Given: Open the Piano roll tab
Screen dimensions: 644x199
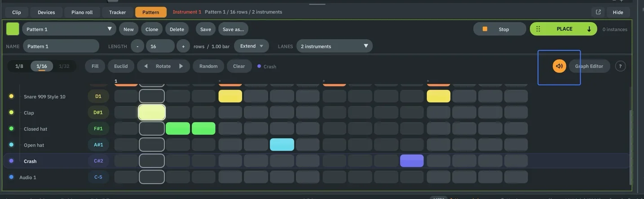Looking at the screenshot, I should 82,12.
